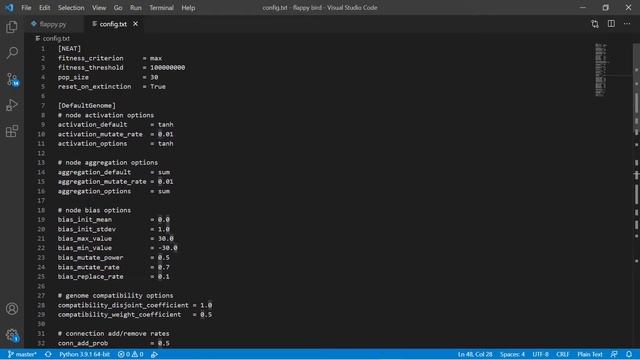Open the Help menu
The width and height of the screenshot is (640, 360).
(x=188, y=7)
